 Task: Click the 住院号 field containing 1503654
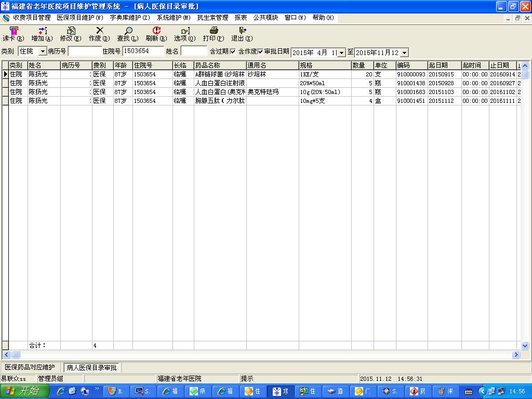click(x=143, y=51)
